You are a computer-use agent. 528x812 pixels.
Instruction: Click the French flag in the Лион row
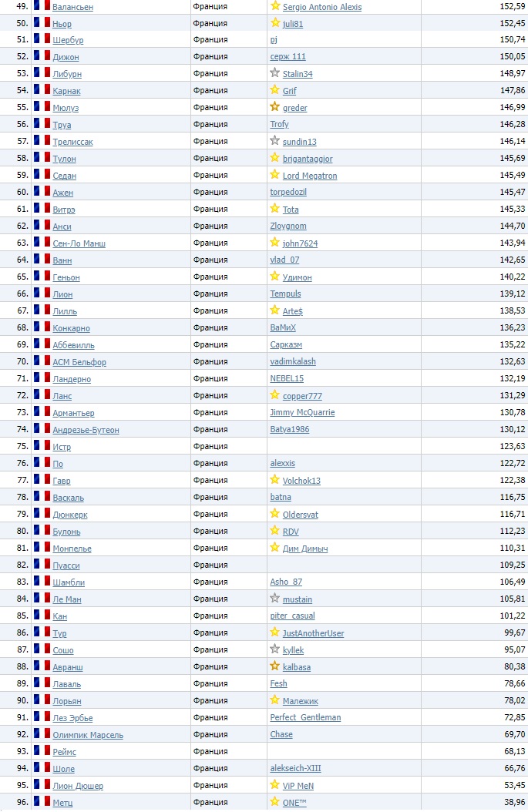[42, 293]
